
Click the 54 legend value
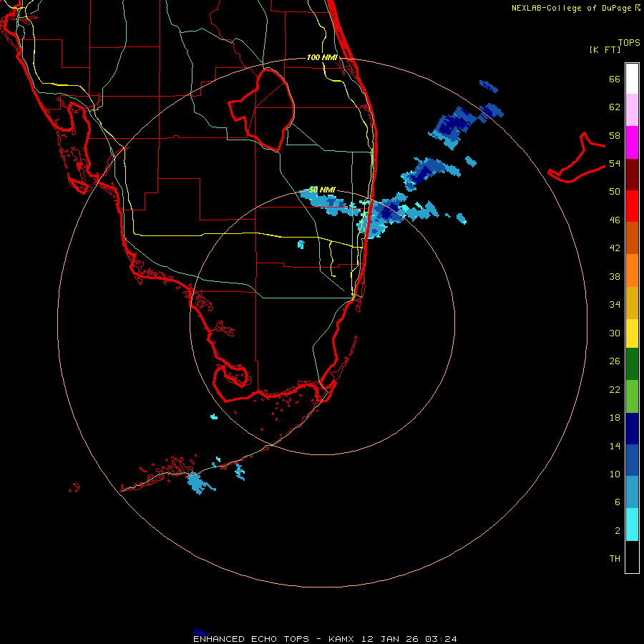(615, 163)
